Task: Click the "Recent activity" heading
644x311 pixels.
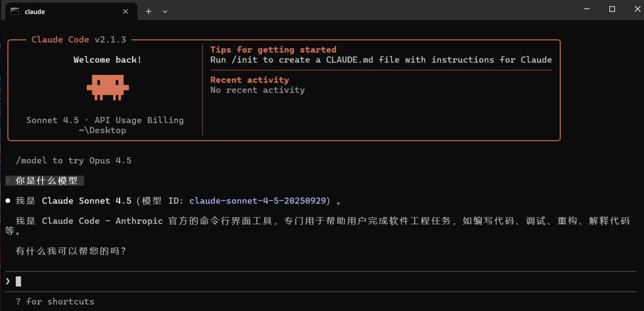Action: click(250, 80)
